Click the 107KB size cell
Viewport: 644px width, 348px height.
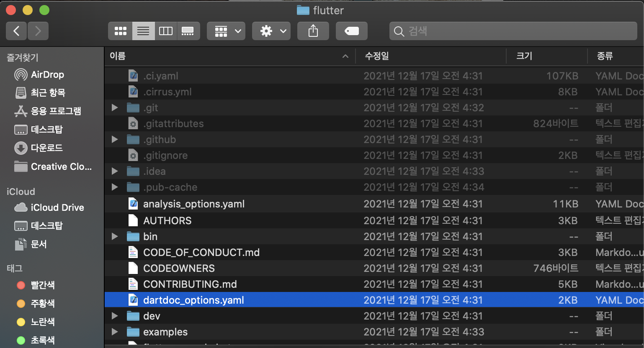click(562, 76)
